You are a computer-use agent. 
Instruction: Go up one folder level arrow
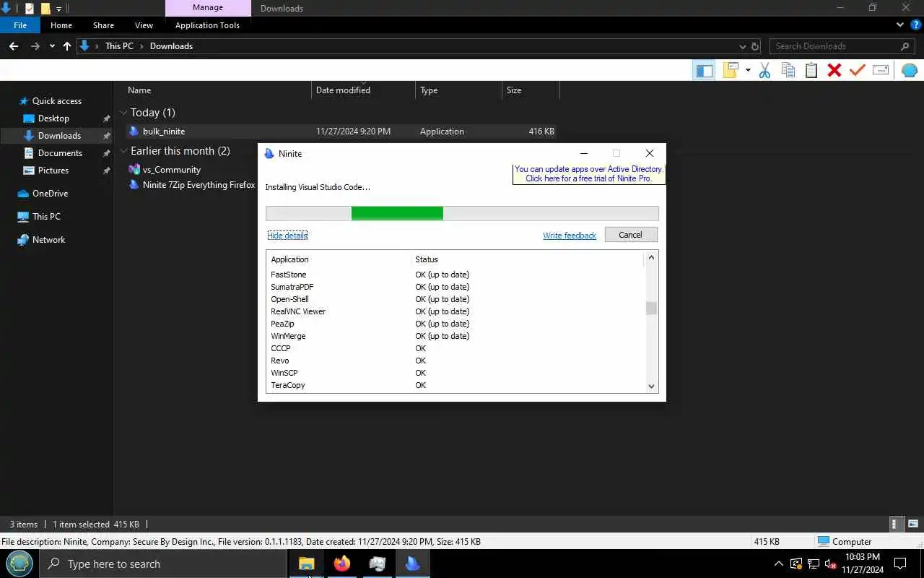pos(67,46)
